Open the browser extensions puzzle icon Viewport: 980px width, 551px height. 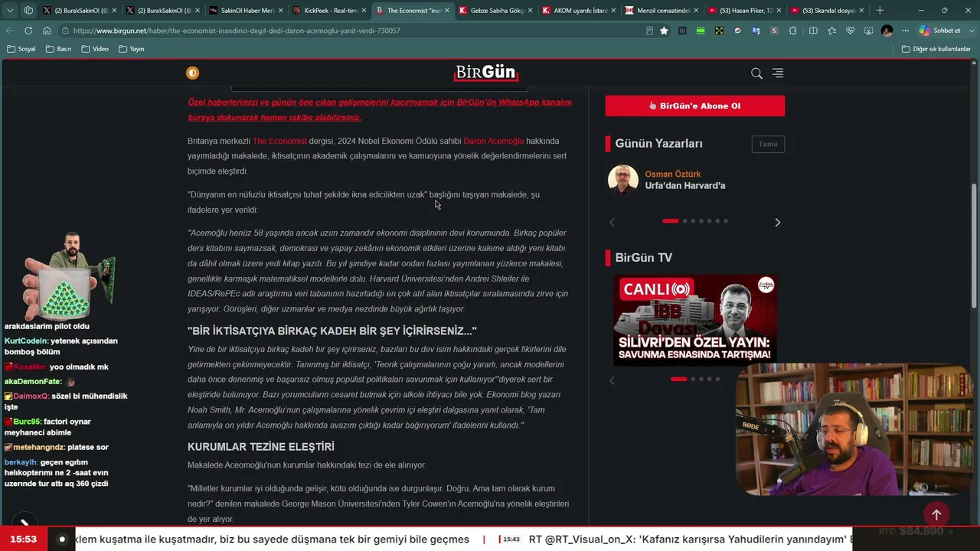point(792,31)
